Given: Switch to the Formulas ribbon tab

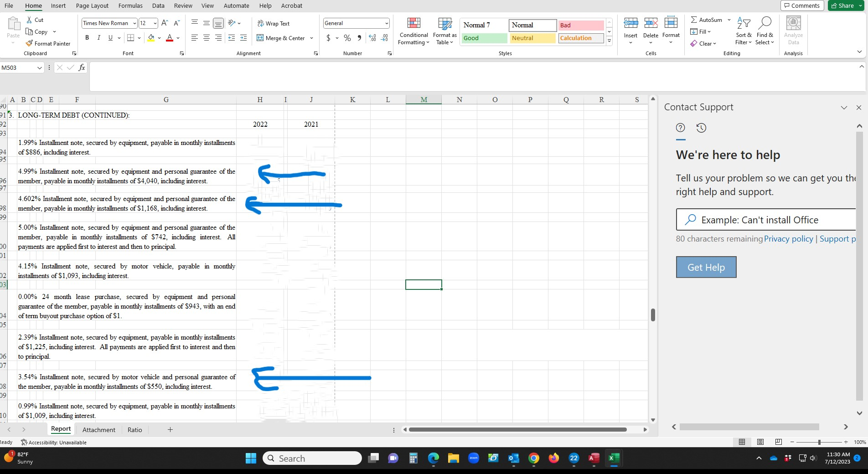Looking at the screenshot, I should click(x=130, y=6).
